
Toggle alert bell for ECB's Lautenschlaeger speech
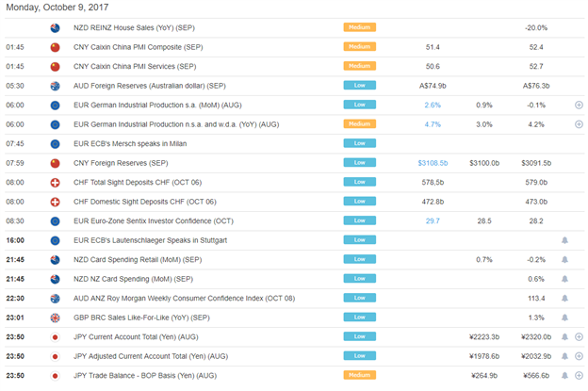[x=564, y=240]
